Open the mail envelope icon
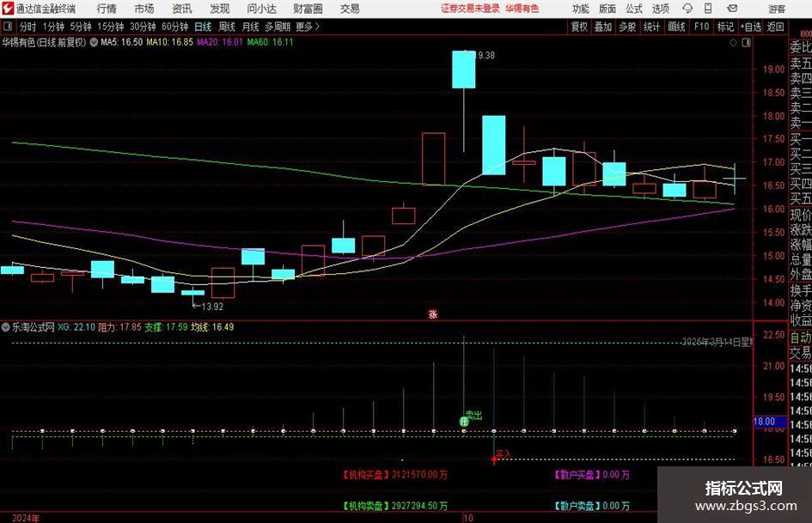Screen dimensions: 812x523 pos(732,9)
